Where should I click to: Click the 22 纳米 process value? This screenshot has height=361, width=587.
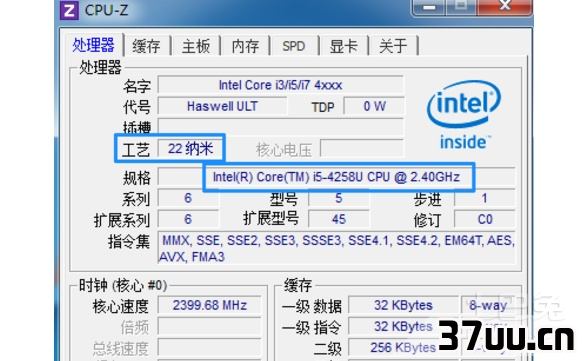(x=190, y=149)
